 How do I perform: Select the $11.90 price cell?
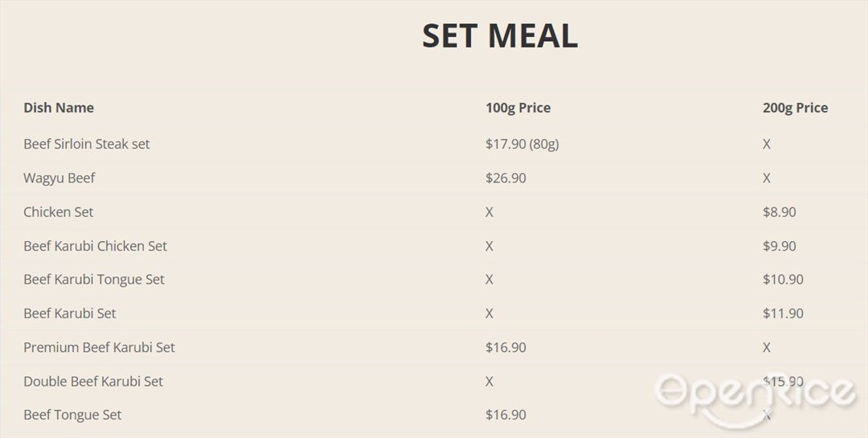click(x=783, y=313)
